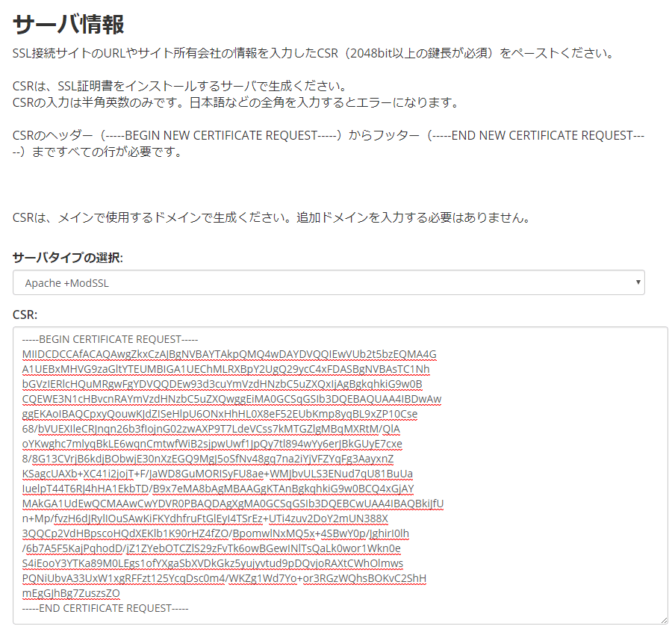Click the CSR line starting with A1UEBxMHVG9za
The image size is (672, 635).
[225, 370]
